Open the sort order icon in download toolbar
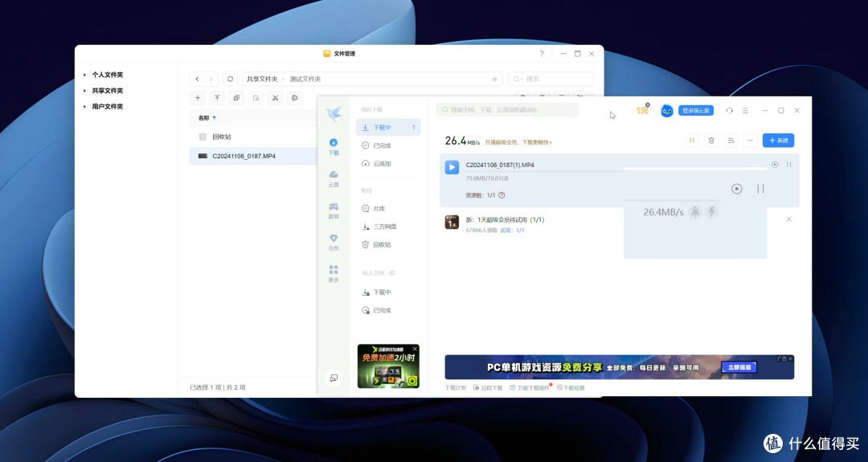This screenshot has width=868, height=462. coord(731,141)
